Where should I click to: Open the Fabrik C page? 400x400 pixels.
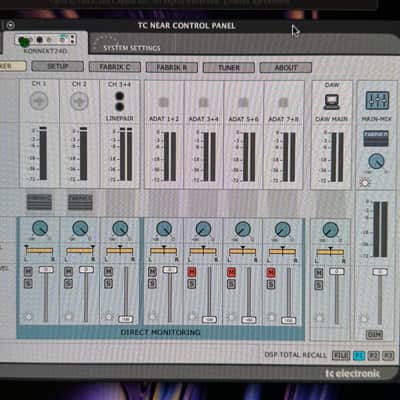coord(115,67)
